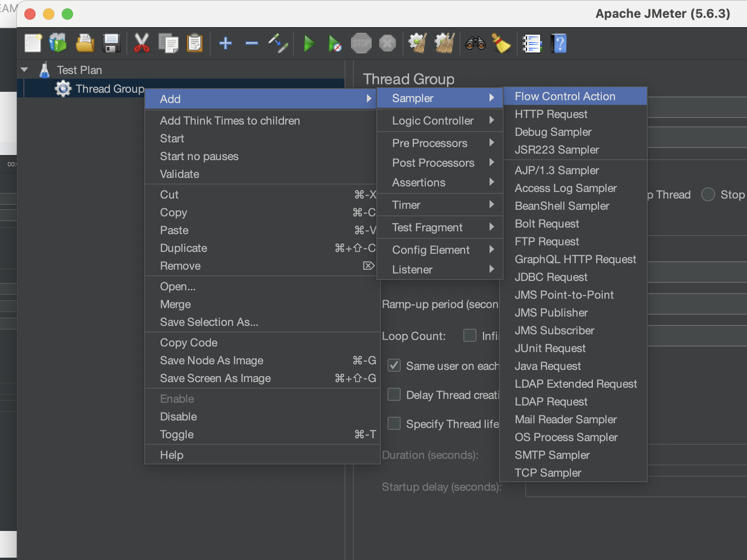Click the New test plan icon
The image size is (747, 560).
tap(33, 44)
